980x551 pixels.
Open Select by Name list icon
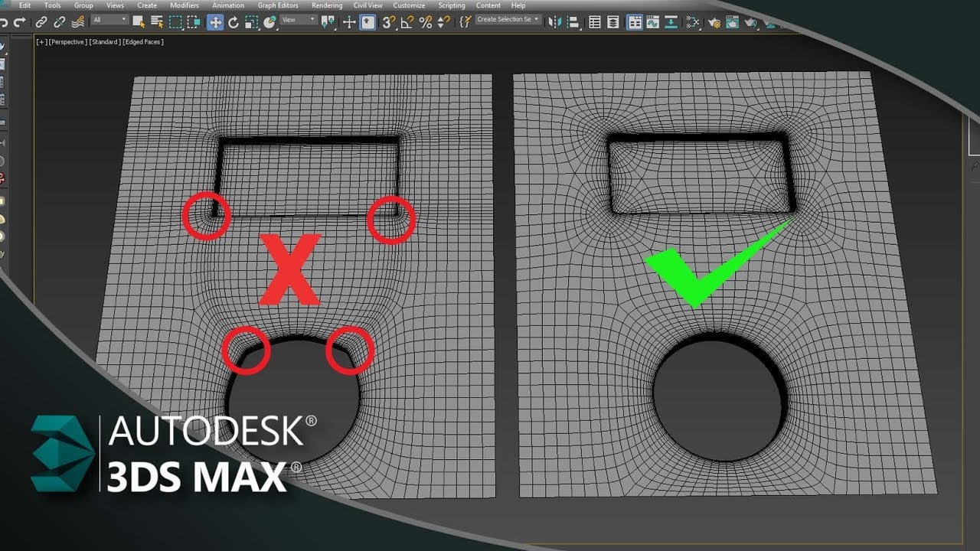(156, 22)
